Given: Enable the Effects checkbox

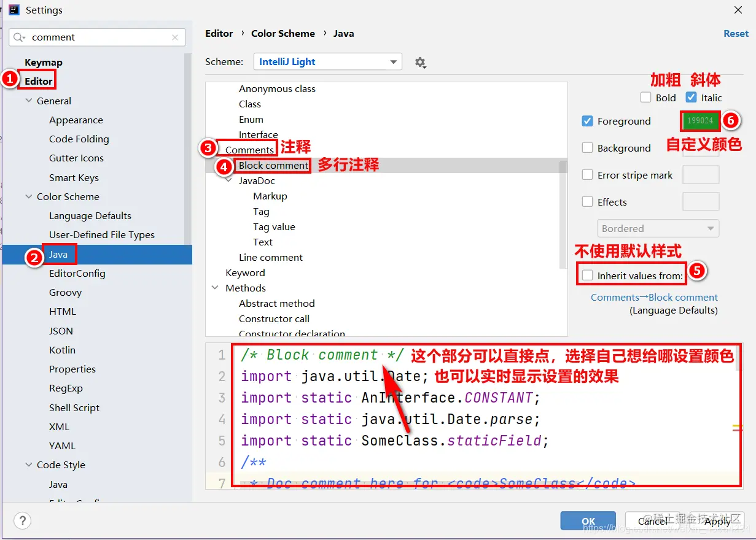Looking at the screenshot, I should coord(587,202).
